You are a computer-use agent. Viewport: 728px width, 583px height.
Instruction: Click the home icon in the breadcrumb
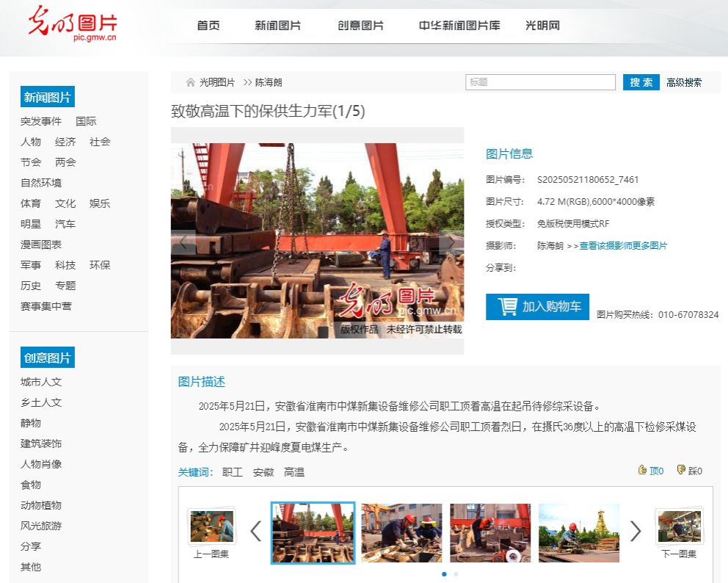190,82
